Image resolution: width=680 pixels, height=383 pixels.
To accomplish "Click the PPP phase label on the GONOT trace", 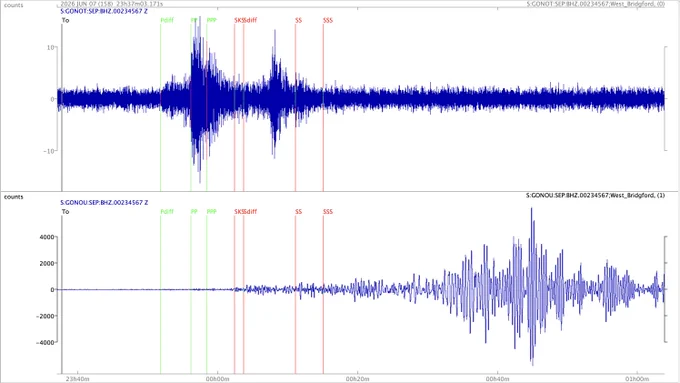I will pos(212,20).
